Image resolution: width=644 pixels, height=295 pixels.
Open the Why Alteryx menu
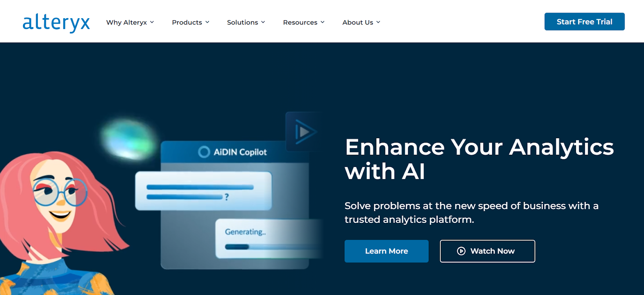click(126, 23)
